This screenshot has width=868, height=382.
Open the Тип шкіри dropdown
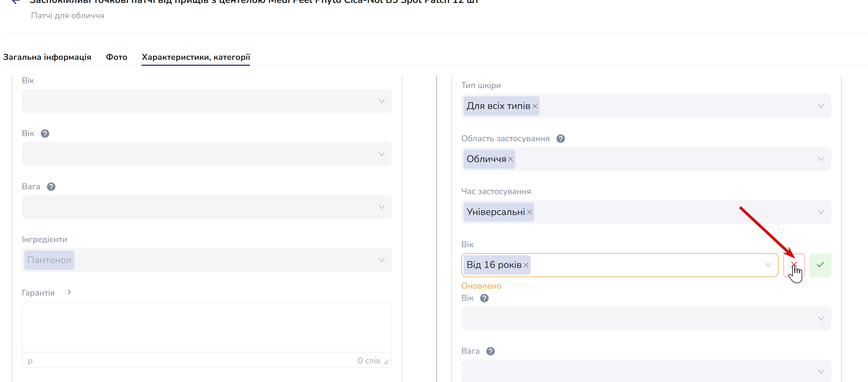click(x=646, y=106)
